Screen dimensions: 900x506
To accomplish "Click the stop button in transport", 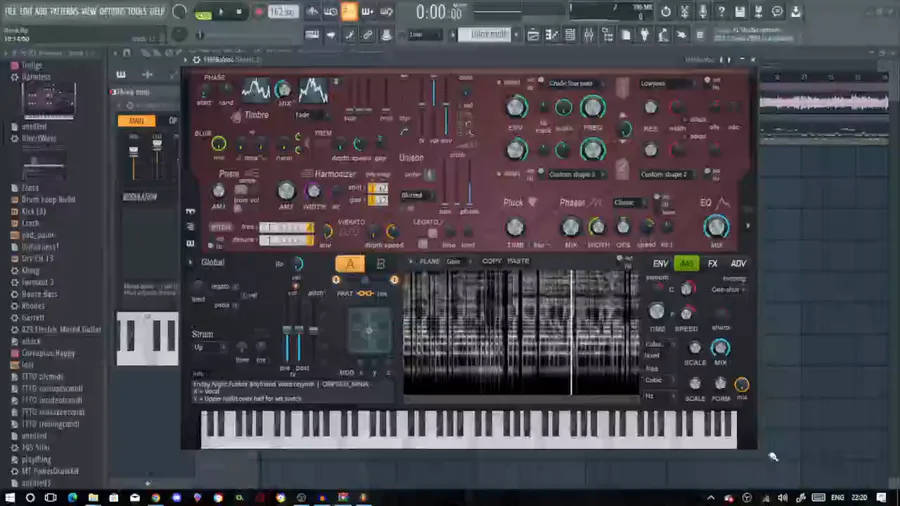I will click(238, 12).
